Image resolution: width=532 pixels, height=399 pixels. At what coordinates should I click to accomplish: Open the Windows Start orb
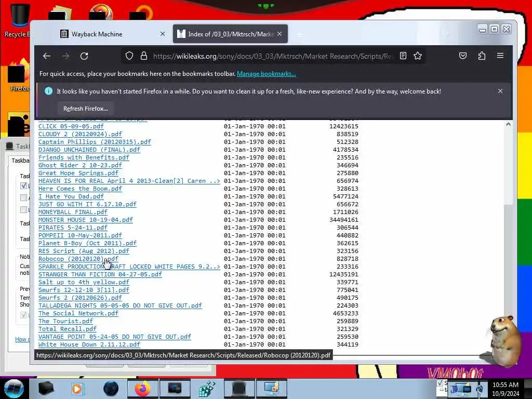coord(14,389)
